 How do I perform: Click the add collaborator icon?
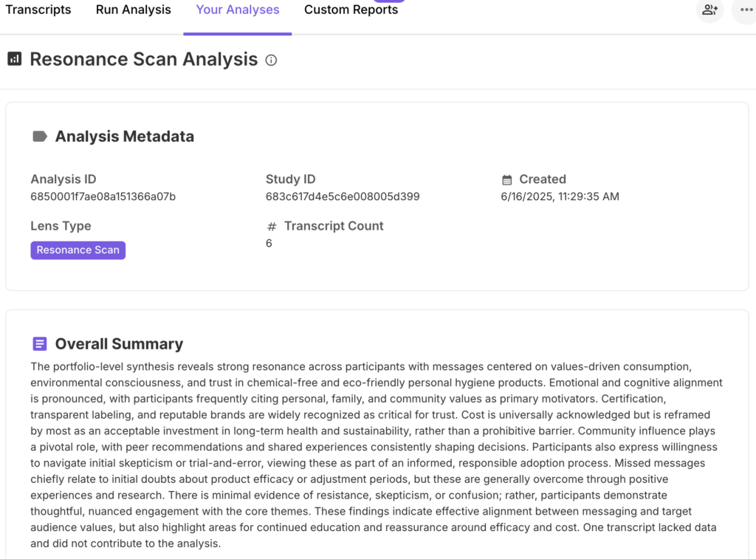click(709, 10)
